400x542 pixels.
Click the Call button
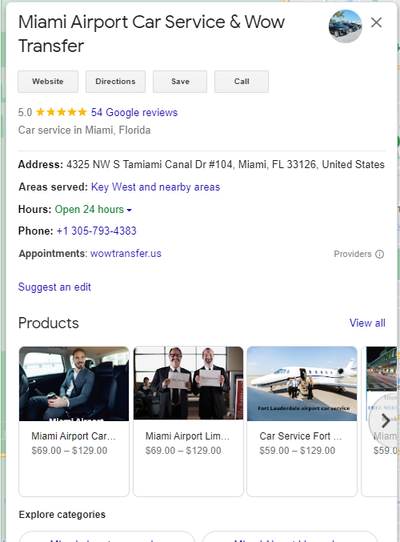[x=241, y=82]
